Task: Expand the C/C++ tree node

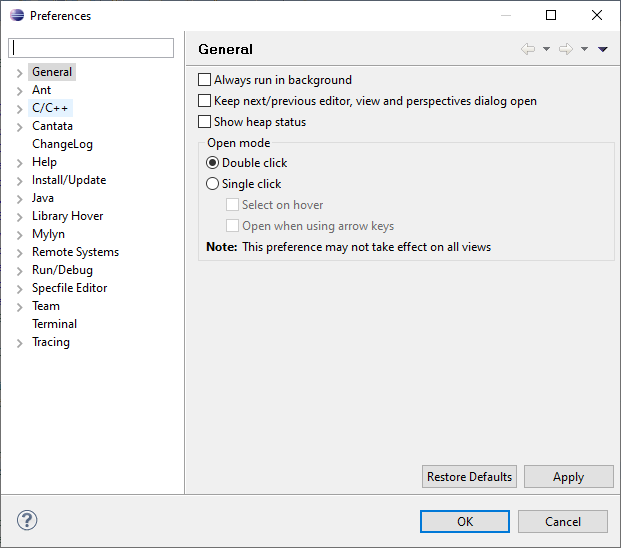Action: [20, 108]
